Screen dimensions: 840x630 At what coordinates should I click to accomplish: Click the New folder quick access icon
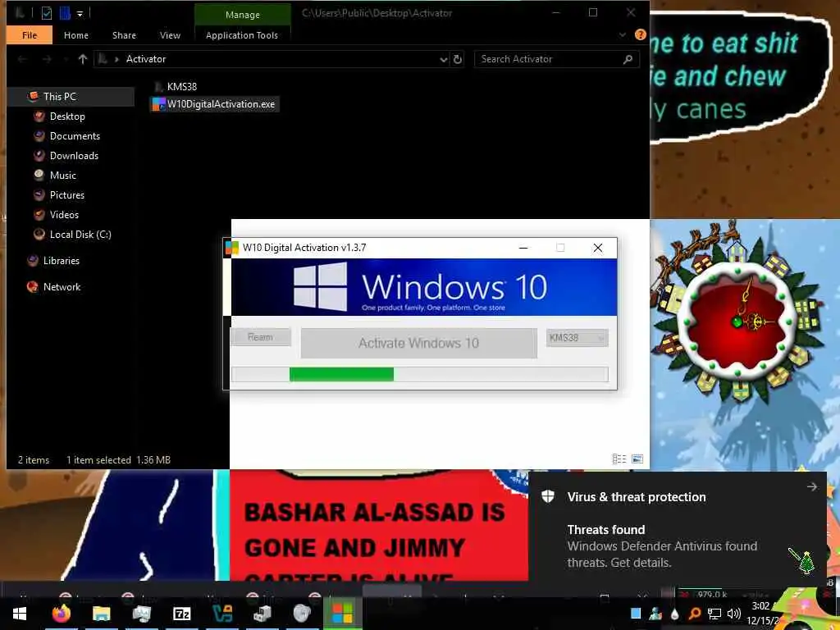pos(65,13)
